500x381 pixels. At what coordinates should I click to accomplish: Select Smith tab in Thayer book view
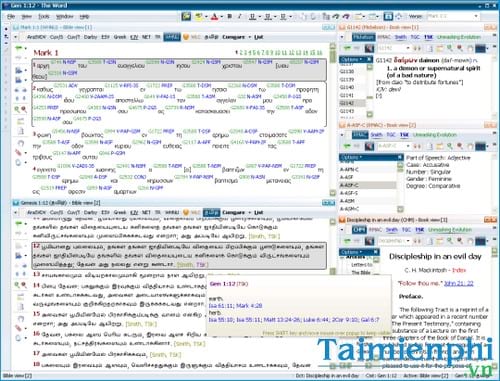(401, 37)
